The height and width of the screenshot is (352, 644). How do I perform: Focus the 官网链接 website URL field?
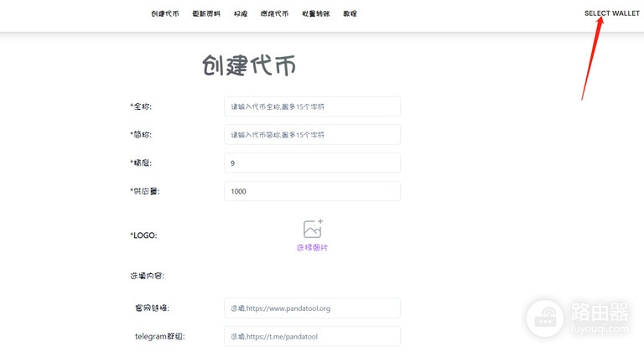tap(312, 308)
